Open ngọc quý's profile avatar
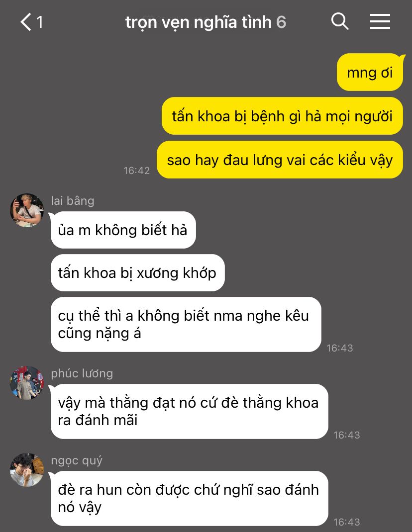This screenshot has width=412, height=532. pos(27,470)
